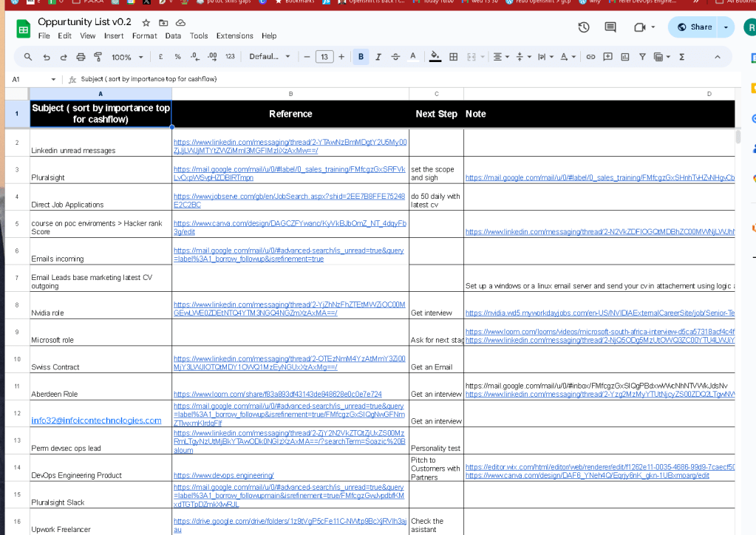Open version history clock icon
This screenshot has height=535, width=756.
[583, 27]
